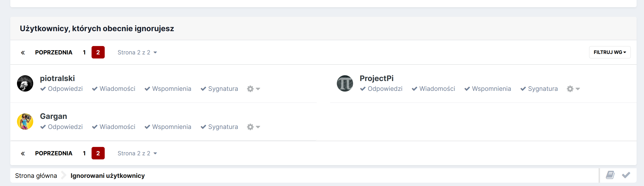Open settings gear for Gargan

[x=253, y=127]
